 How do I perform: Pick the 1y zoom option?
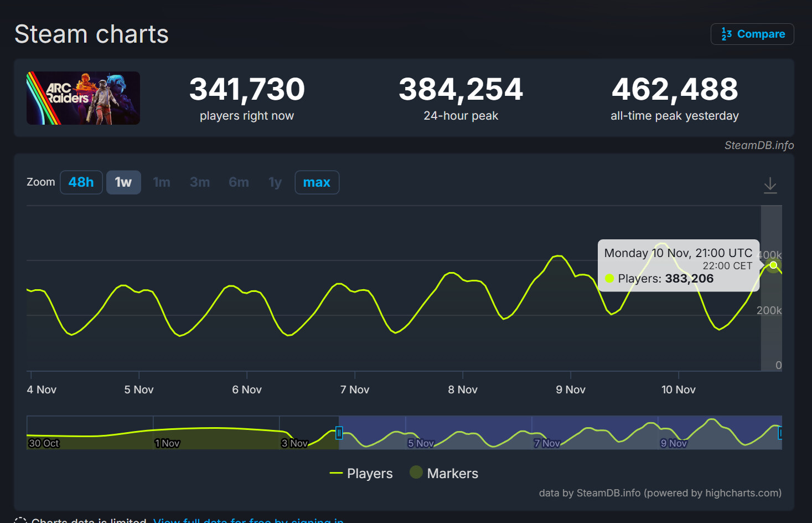tap(275, 182)
